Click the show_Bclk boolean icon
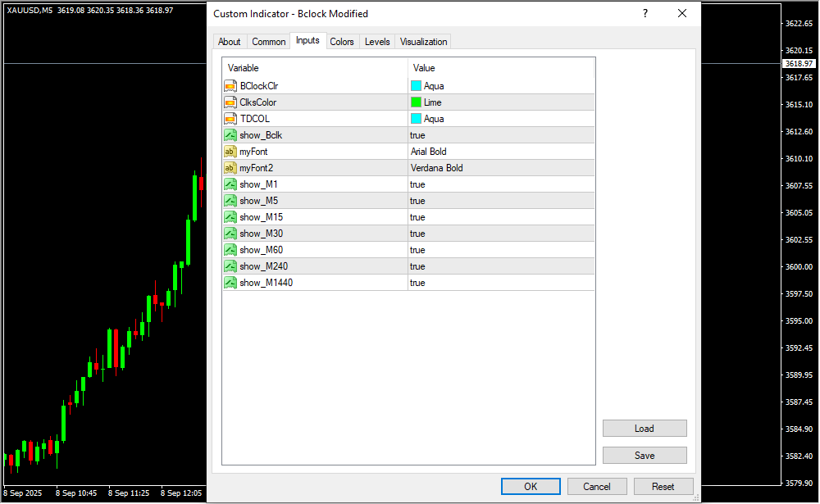This screenshot has width=820, height=504. point(230,135)
